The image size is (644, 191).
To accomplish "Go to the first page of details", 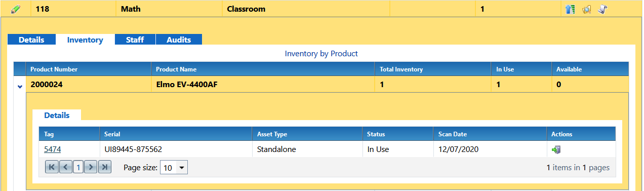I will 52,167.
